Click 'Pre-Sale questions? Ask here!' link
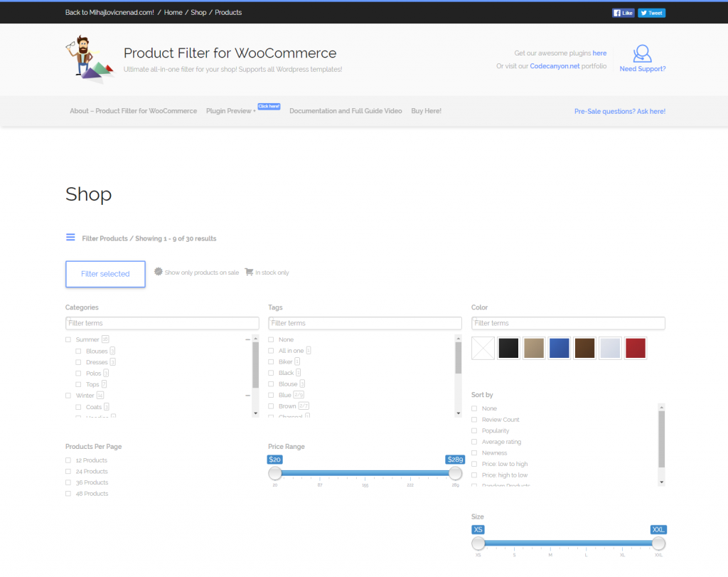The height and width of the screenshot is (577, 728). coord(620,112)
